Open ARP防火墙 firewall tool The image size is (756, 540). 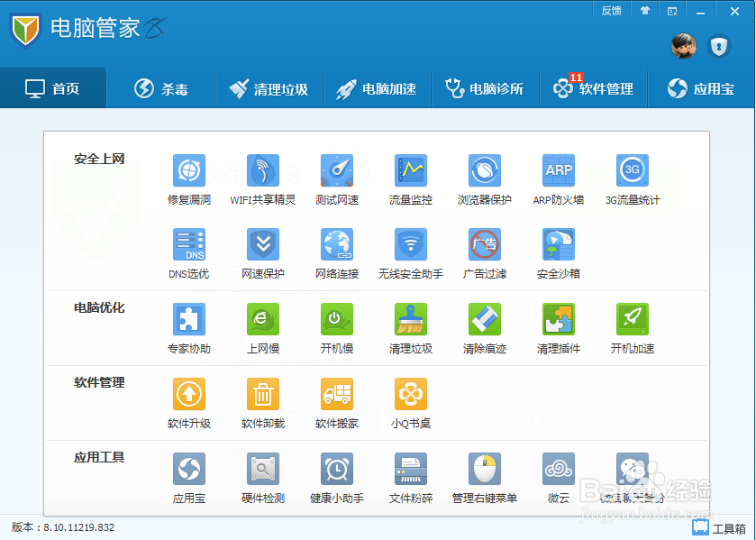coord(559,170)
